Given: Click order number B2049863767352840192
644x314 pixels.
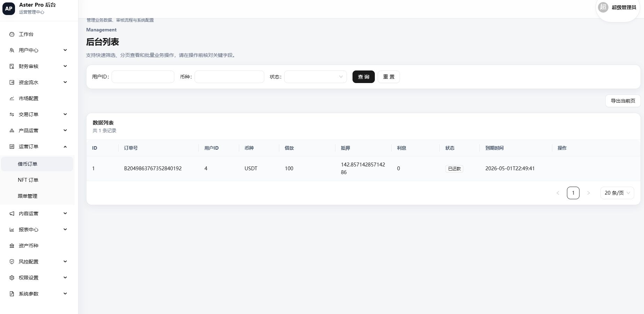Looking at the screenshot, I should (x=153, y=169).
